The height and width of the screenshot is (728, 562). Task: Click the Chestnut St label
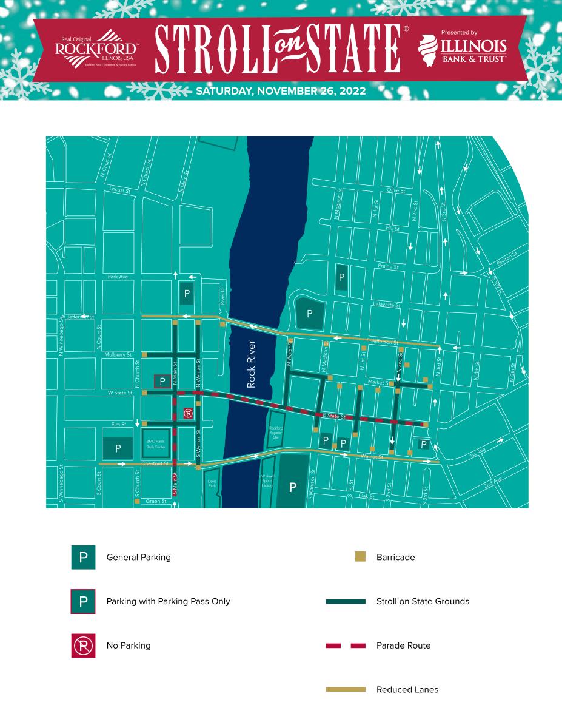(x=155, y=463)
